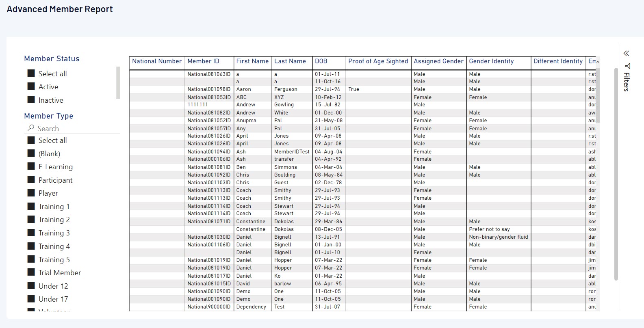This screenshot has width=644, height=328.
Task: Select the last name cell transfer
Action: point(284,159)
